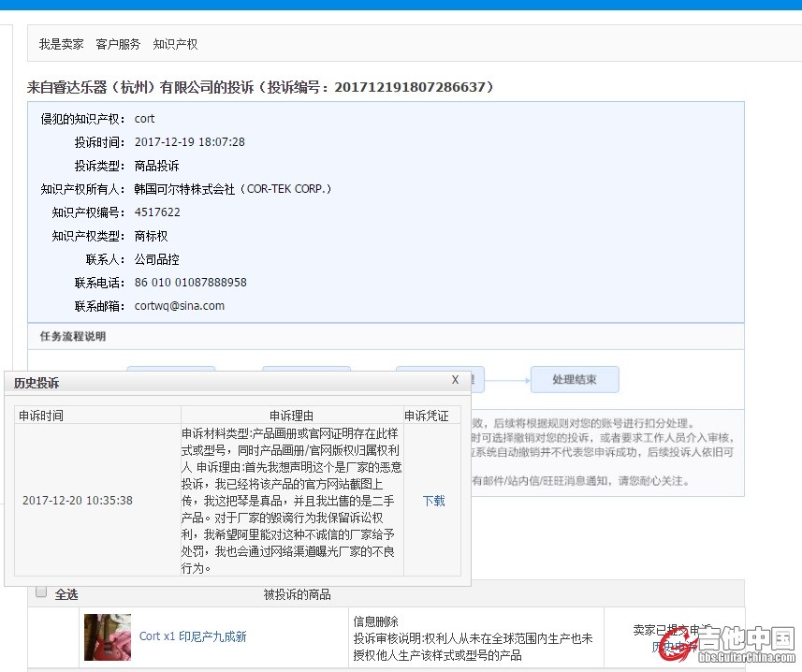Click the 公司品控 contact person value
802x672 pixels.
click(x=156, y=259)
